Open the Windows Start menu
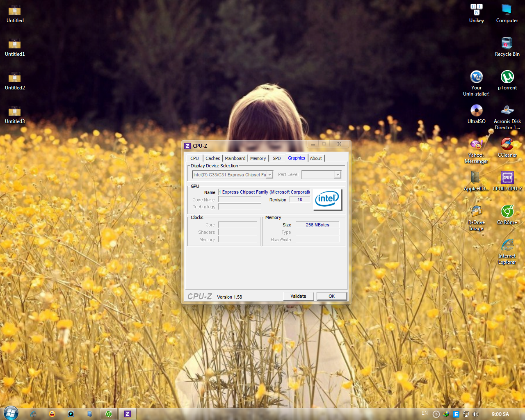Image resolution: width=525 pixels, height=420 pixels. (11, 413)
